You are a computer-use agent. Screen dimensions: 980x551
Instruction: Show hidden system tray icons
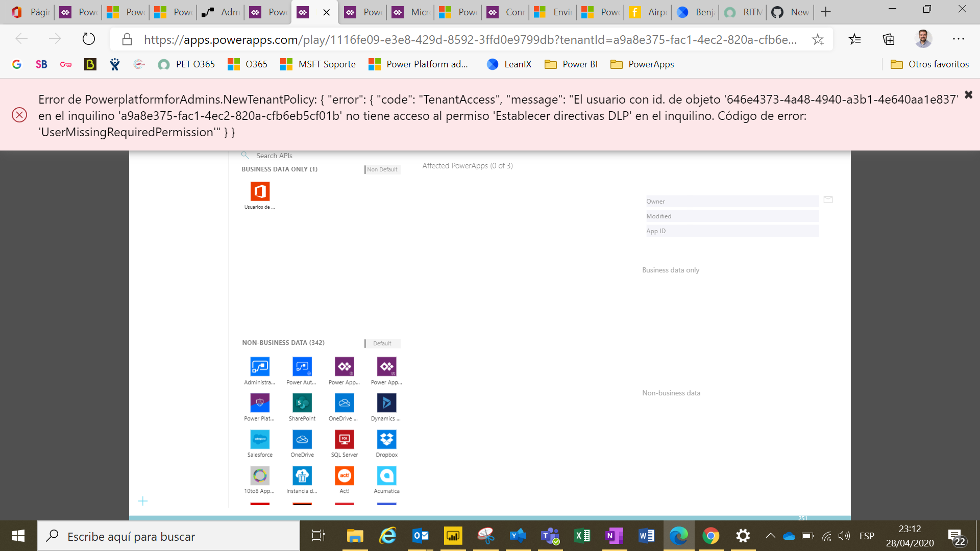click(x=770, y=536)
